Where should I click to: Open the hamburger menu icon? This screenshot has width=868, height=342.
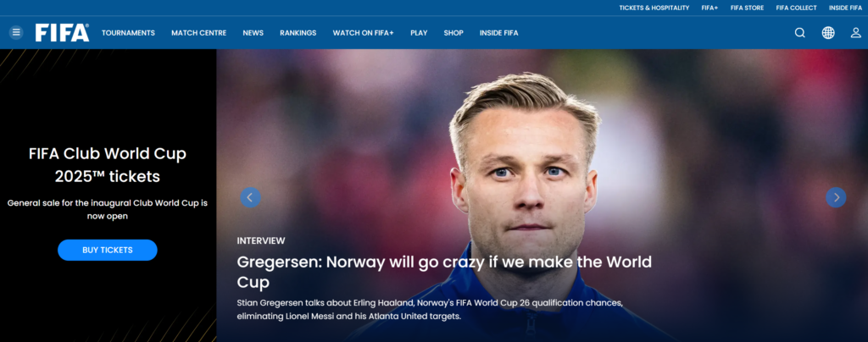(16, 33)
